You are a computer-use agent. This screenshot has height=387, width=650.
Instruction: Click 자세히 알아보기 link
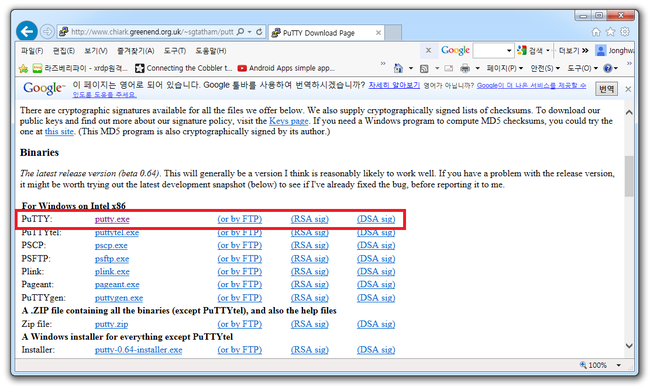point(394,85)
